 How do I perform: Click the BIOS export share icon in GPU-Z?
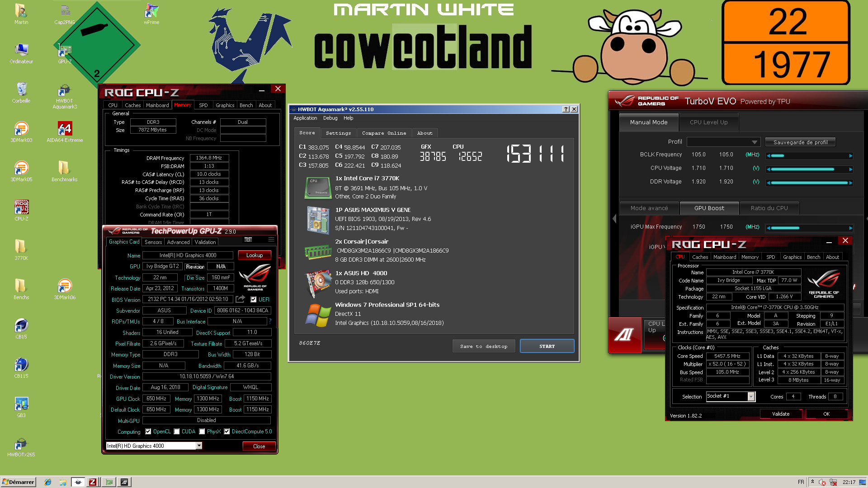[241, 299]
